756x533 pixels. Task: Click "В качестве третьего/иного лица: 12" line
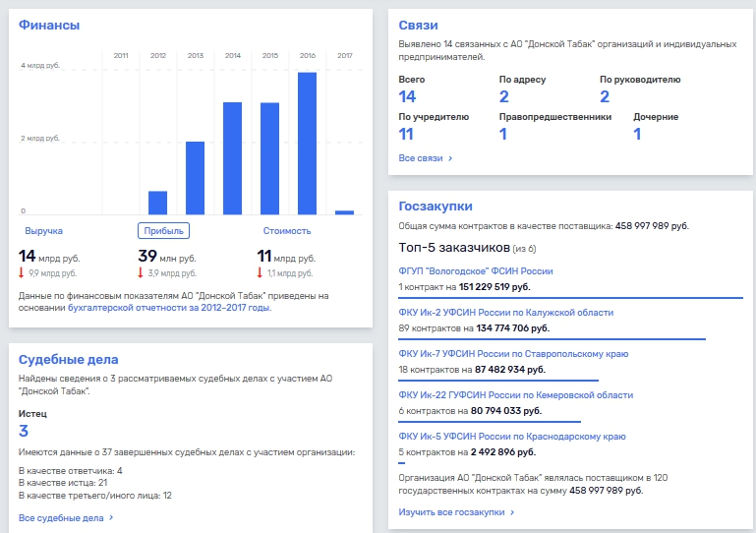[x=95, y=496]
